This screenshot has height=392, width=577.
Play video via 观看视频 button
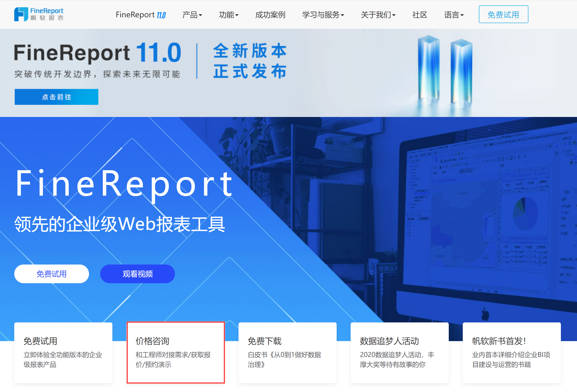(137, 274)
